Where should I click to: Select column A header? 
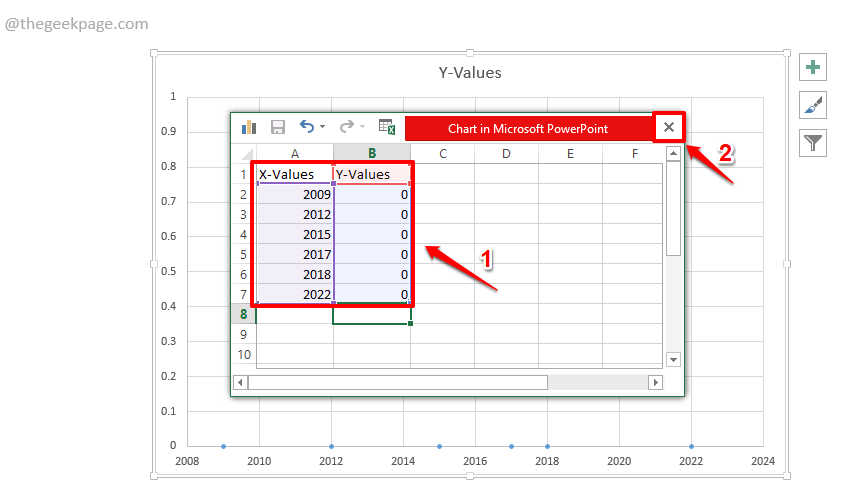tap(295, 153)
